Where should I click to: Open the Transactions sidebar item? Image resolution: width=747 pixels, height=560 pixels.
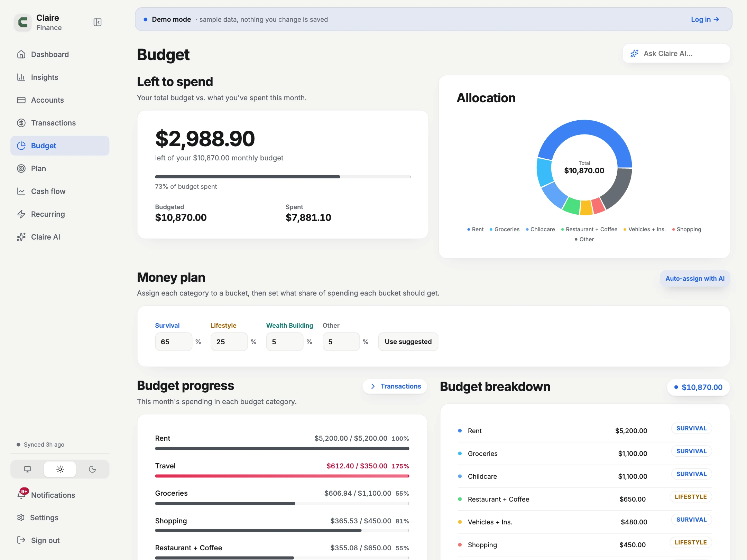click(x=60, y=123)
